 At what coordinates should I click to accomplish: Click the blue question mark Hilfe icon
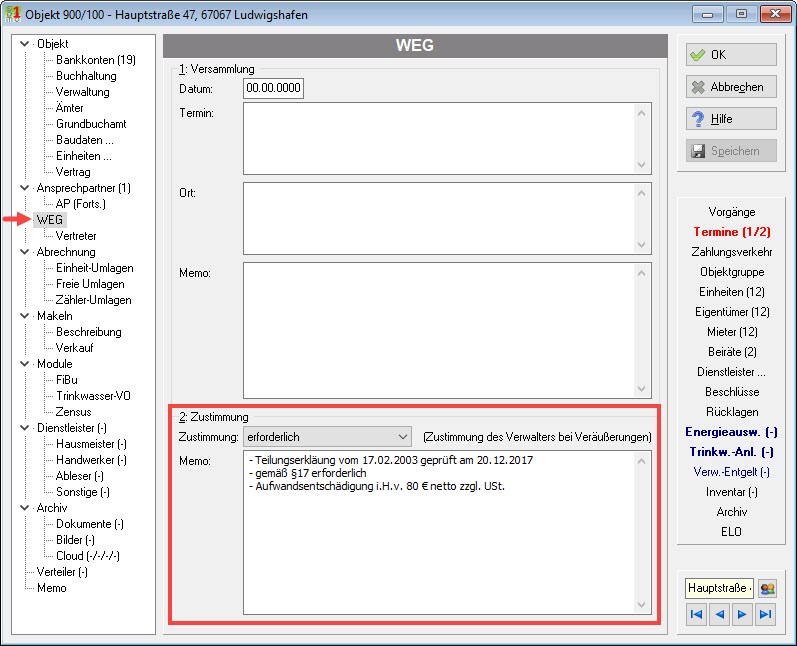[x=698, y=119]
